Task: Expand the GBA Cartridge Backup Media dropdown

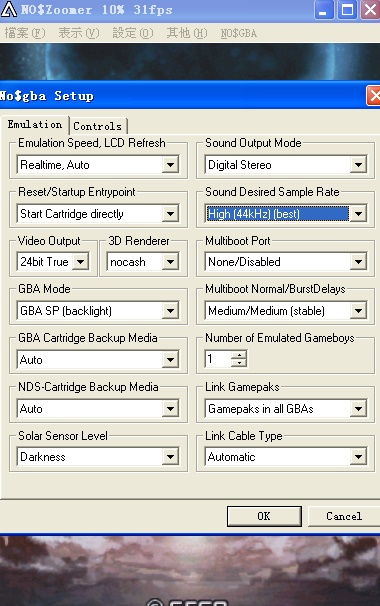Action: [x=170, y=360]
